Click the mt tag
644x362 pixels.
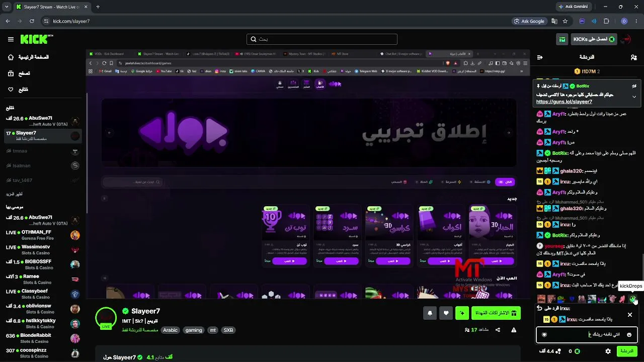(213, 330)
